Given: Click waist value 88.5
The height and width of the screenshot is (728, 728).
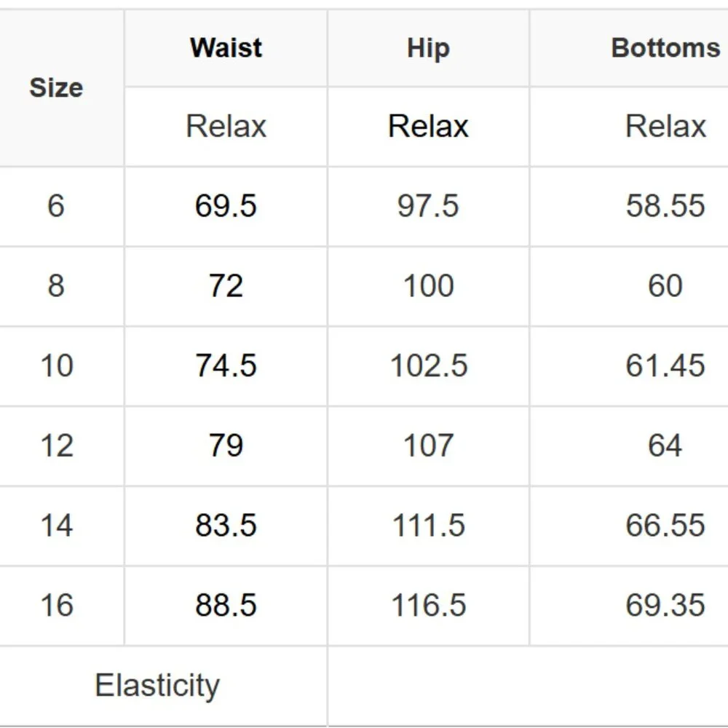Looking at the screenshot, I should [226, 605].
